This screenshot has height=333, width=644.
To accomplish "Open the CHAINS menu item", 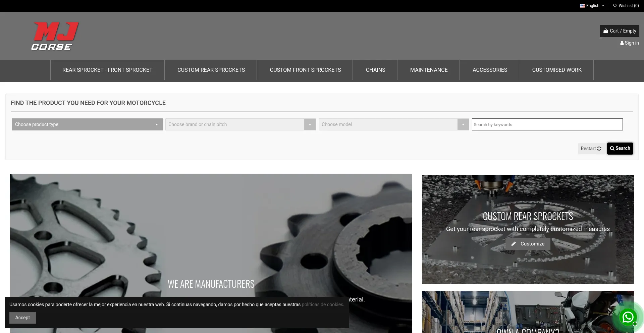I will pyautogui.click(x=375, y=70).
